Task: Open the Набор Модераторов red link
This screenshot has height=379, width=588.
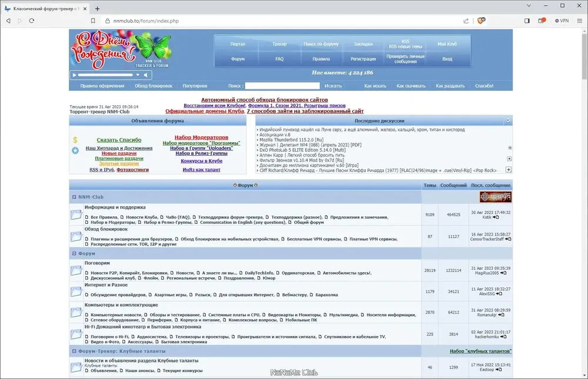Action: [201, 137]
